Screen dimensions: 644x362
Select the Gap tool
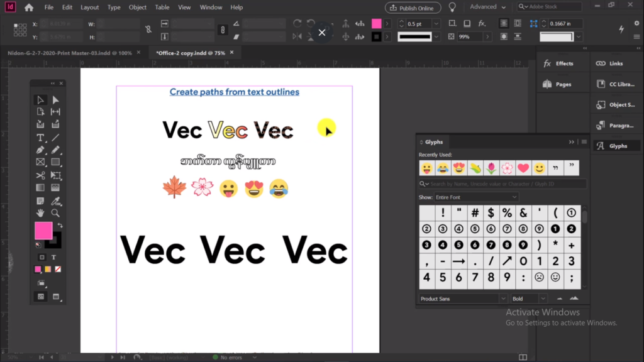[x=55, y=112]
